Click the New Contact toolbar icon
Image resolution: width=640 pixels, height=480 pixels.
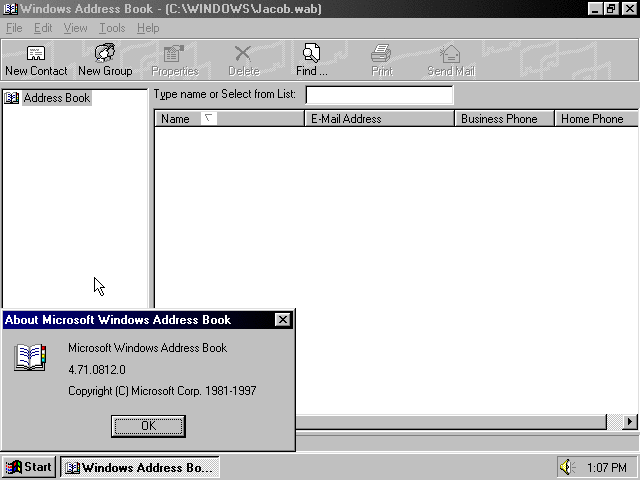(x=36, y=60)
